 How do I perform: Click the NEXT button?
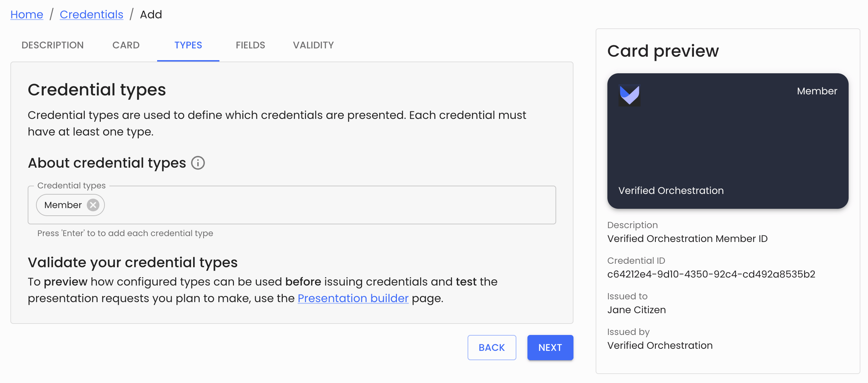550,347
